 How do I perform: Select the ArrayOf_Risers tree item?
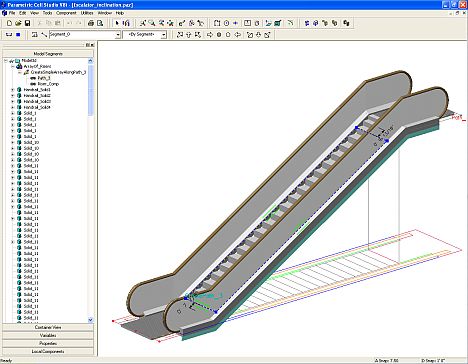[37, 66]
